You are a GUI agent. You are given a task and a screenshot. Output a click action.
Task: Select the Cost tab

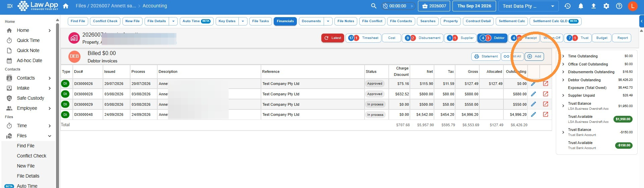click(391, 38)
